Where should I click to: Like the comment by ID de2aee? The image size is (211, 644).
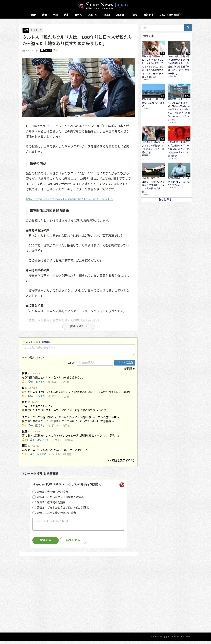pos(23,382)
